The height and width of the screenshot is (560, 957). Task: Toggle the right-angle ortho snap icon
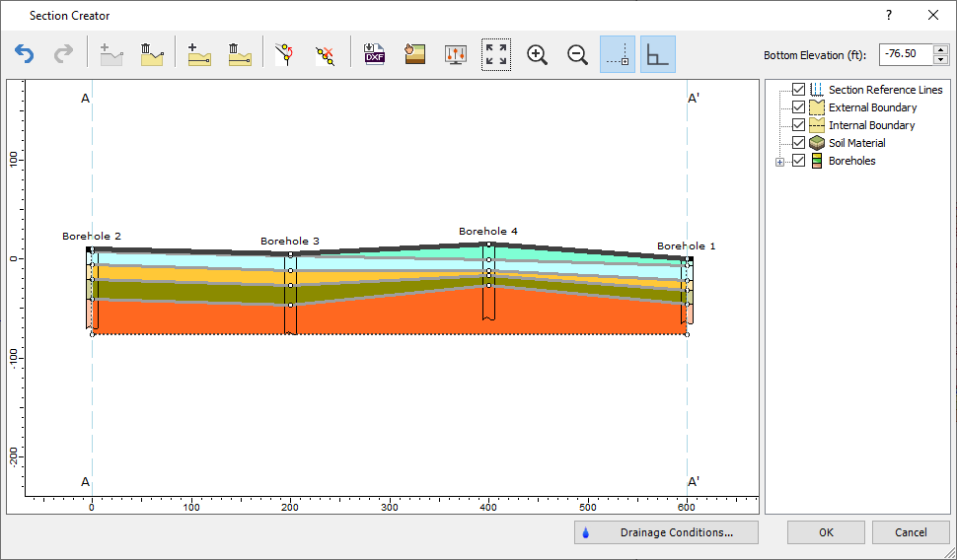pyautogui.click(x=658, y=54)
